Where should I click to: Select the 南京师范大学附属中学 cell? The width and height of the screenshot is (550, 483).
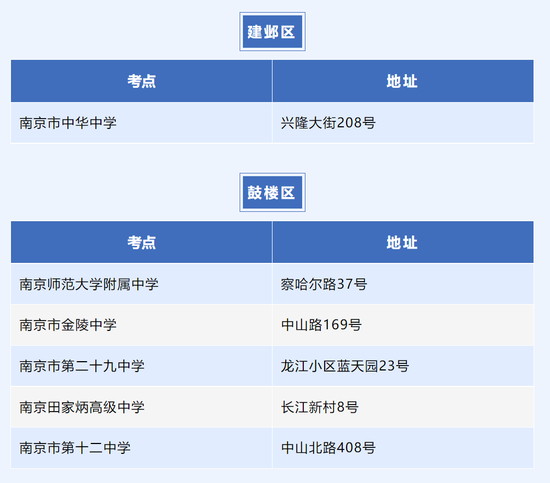click(x=141, y=284)
